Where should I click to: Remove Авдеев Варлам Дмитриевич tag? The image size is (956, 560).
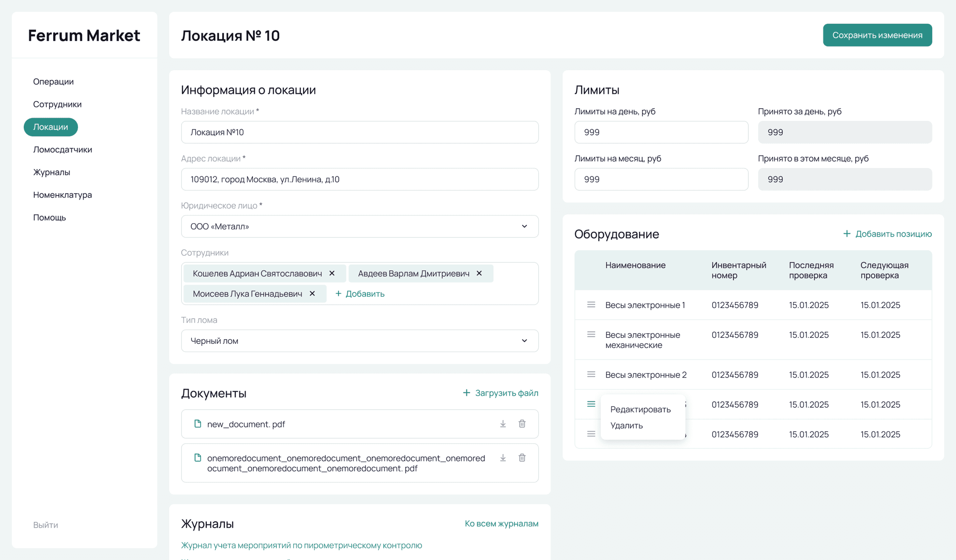click(x=479, y=273)
